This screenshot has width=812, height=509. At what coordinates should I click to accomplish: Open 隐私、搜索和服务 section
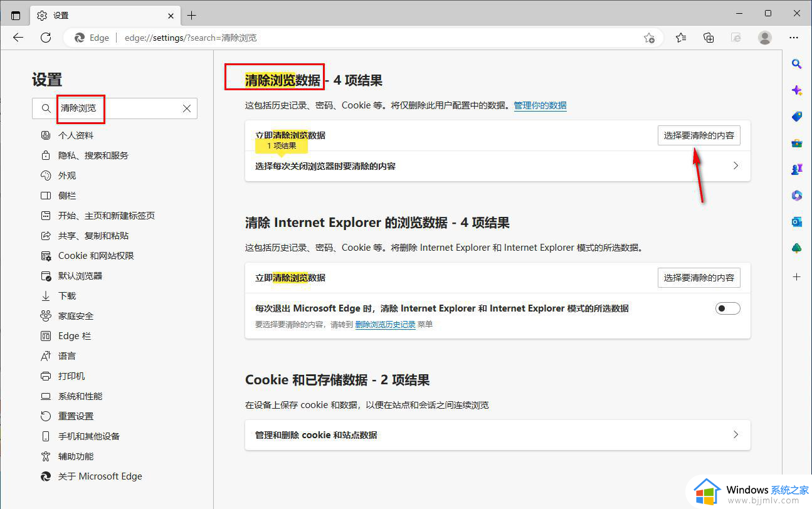pos(93,155)
